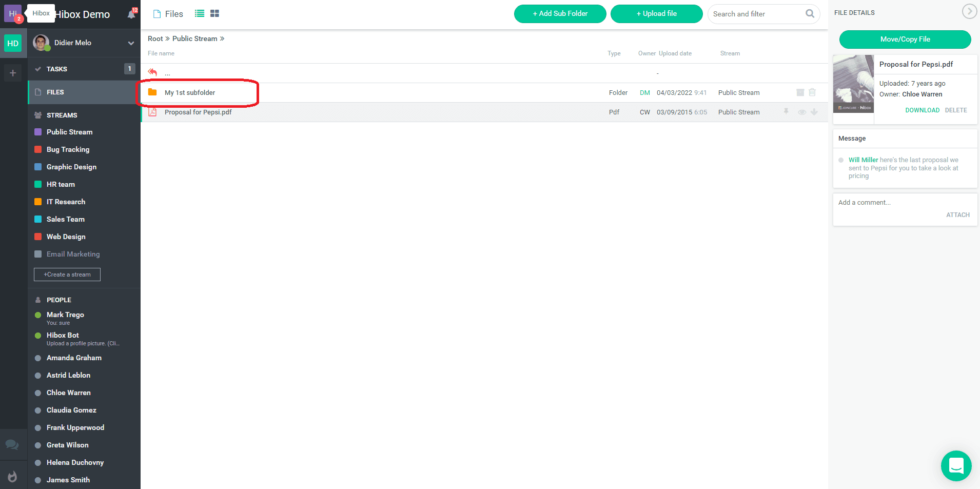Click the orange IT Research color square
Image resolution: width=980 pixels, height=489 pixels.
[x=38, y=202]
